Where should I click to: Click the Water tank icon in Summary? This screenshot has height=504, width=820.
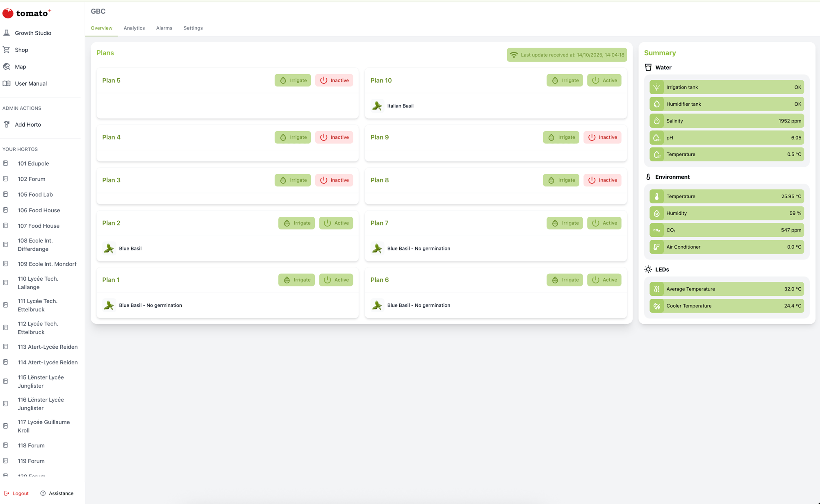[648, 67]
